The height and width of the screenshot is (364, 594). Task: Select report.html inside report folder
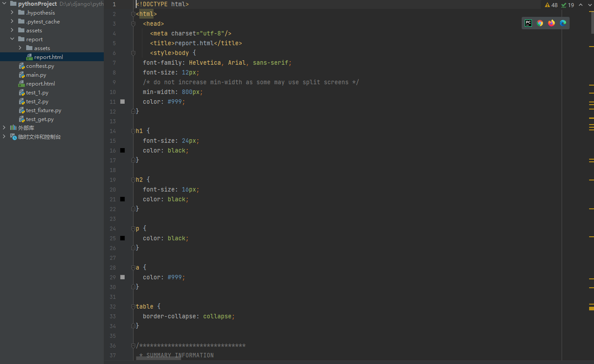coord(52,57)
